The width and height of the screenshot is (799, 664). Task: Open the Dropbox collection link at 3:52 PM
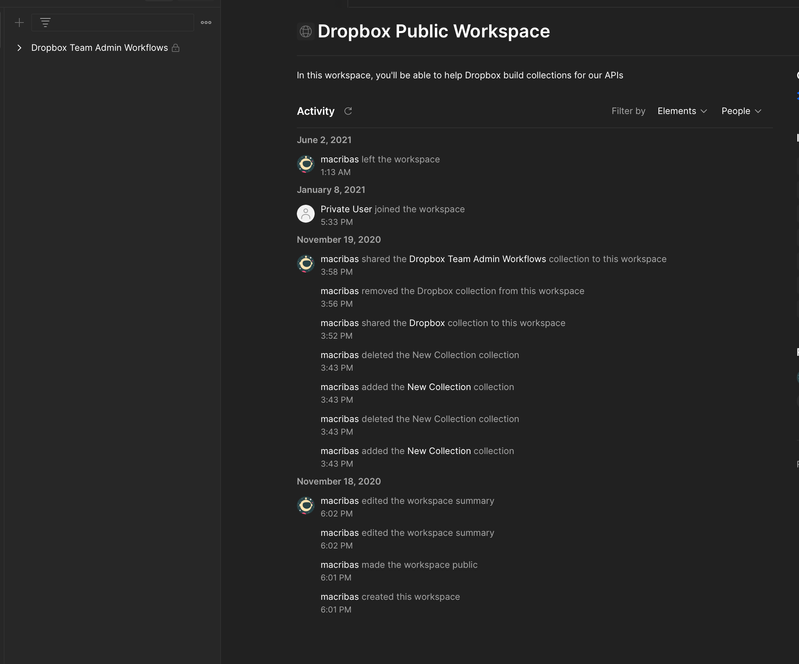click(427, 323)
